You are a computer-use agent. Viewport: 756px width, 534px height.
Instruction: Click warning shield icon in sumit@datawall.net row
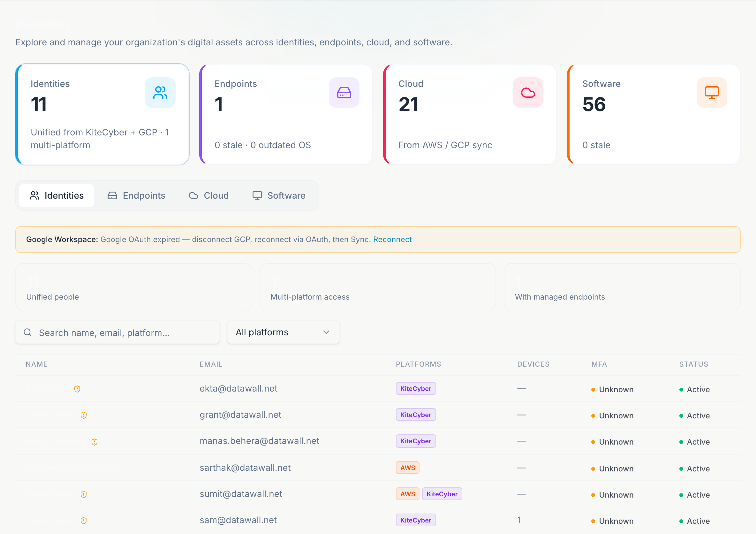click(x=84, y=494)
